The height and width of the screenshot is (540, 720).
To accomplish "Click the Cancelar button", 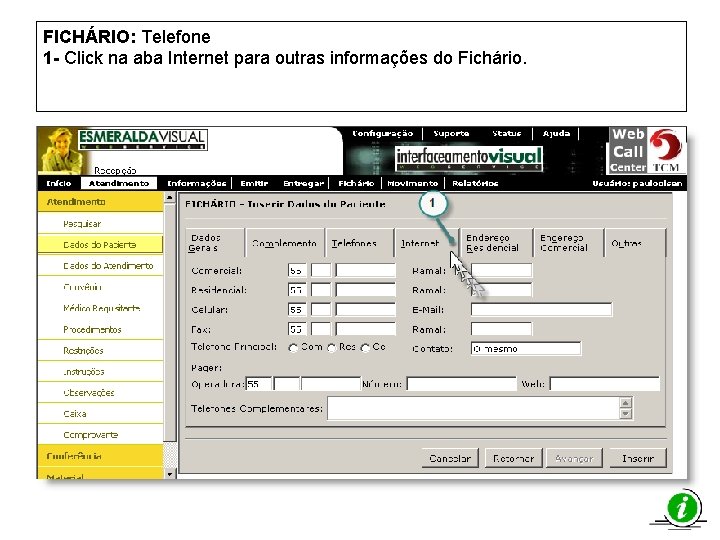I will click(x=450, y=458).
